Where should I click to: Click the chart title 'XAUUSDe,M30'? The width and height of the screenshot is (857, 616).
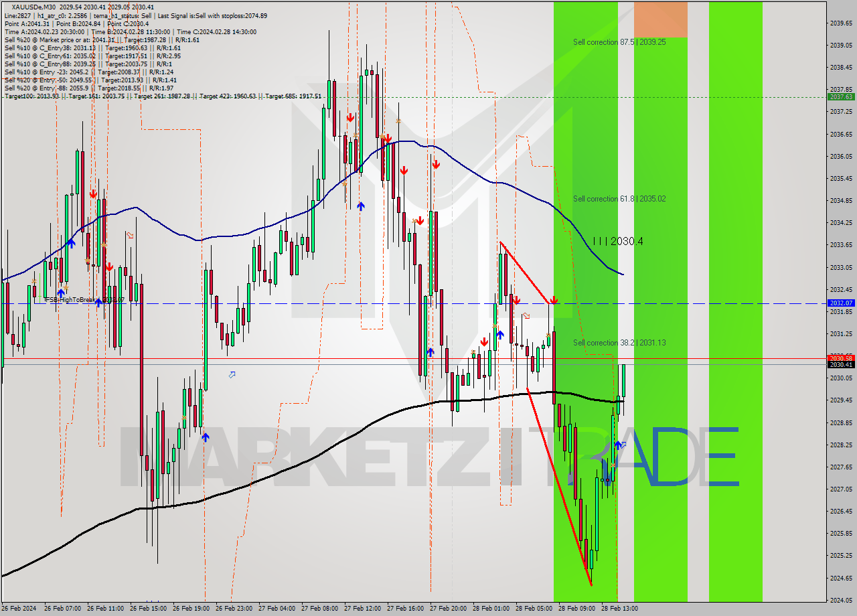pyautogui.click(x=33, y=7)
